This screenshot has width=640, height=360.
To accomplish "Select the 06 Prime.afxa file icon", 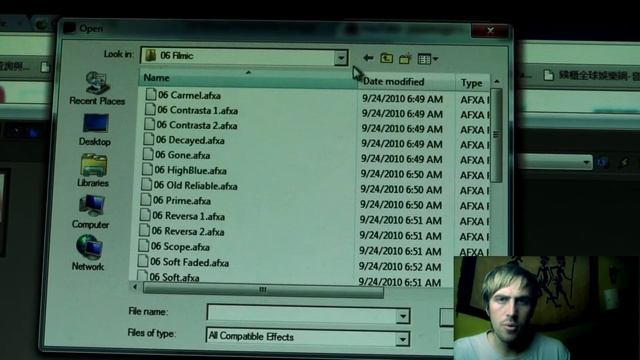I will (146, 200).
